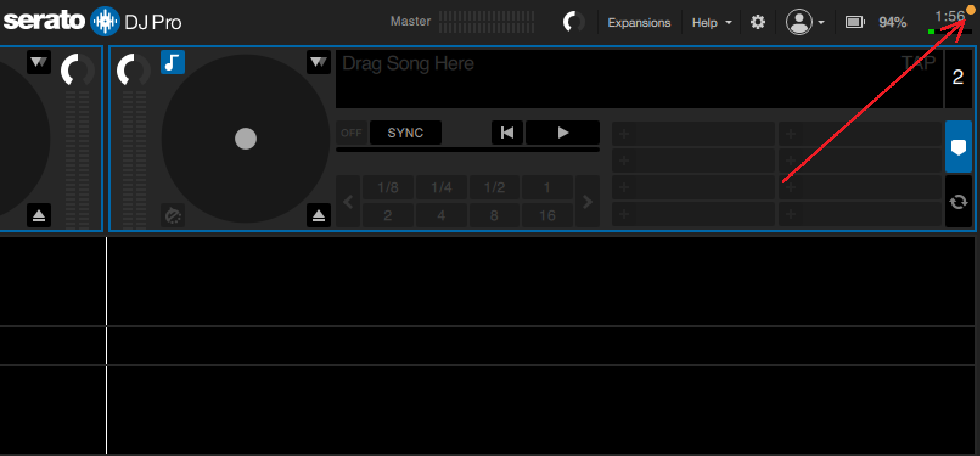
Task: Select the loop mode circular arrows icon
Action: click(x=959, y=201)
